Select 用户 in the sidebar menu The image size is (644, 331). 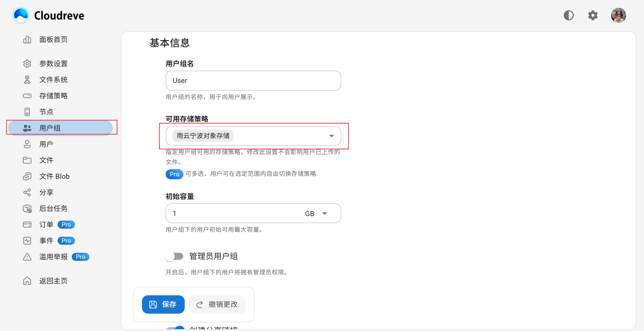coord(46,144)
